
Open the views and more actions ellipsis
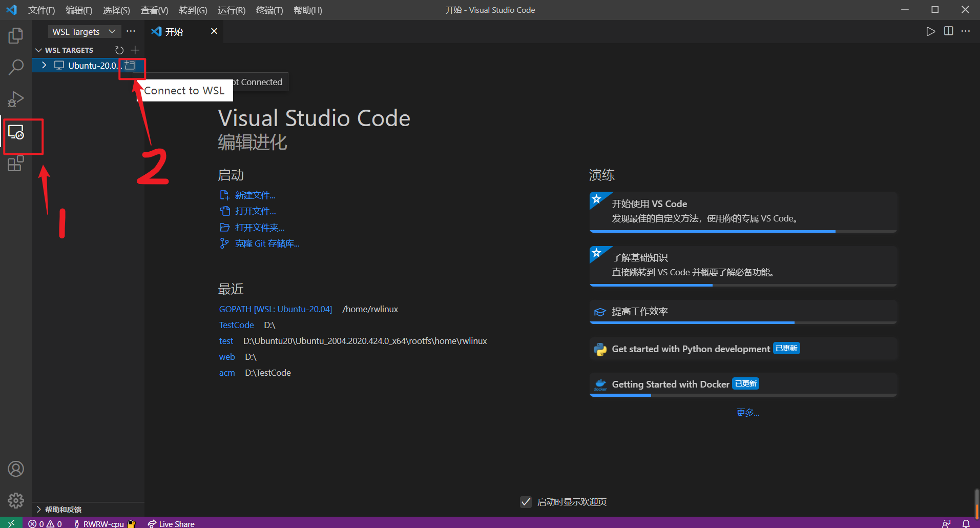[x=131, y=31]
